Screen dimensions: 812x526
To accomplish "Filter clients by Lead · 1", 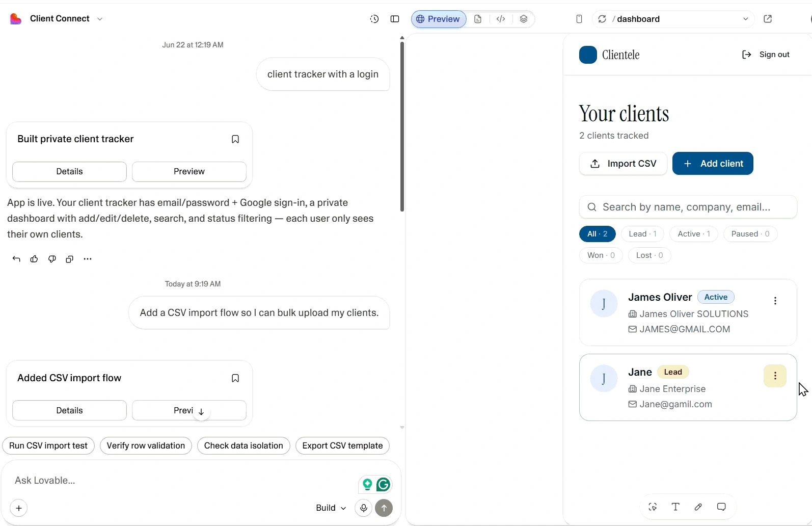I will click(642, 234).
